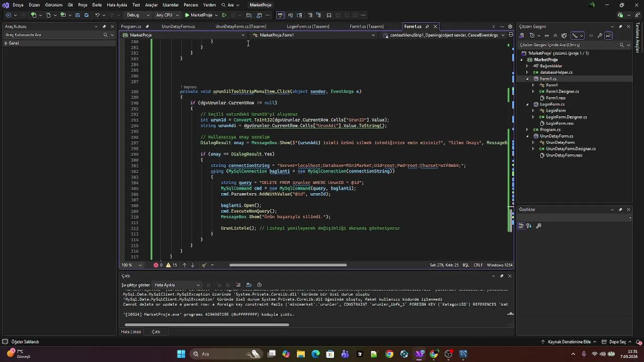Toggle Solution Explorer preview selected items button
Screen dimensions: 644x362
click(608, 36)
